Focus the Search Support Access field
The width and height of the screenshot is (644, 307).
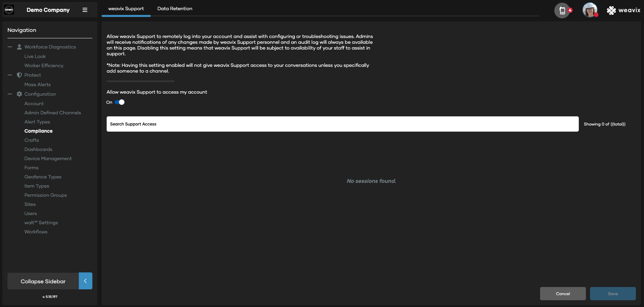342,124
